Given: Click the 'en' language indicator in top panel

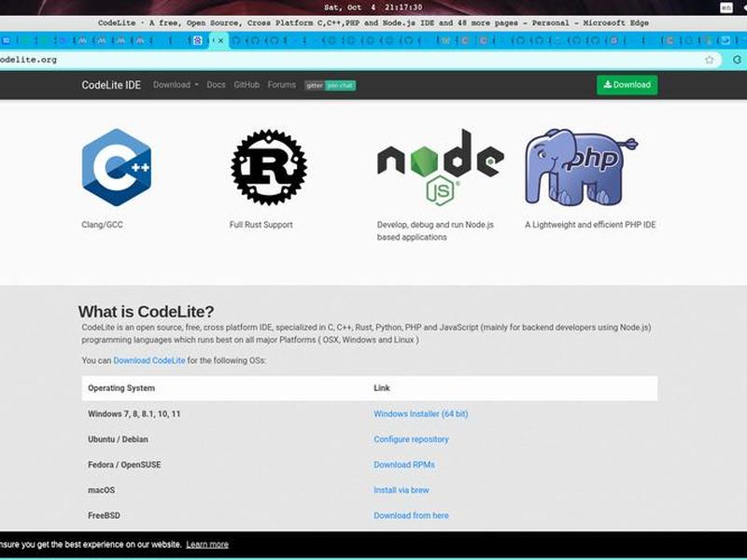Looking at the screenshot, I should 726,7.
